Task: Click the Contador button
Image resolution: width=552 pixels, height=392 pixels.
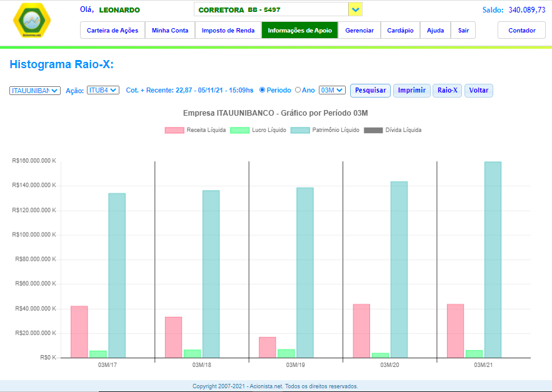Action: coord(522,30)
